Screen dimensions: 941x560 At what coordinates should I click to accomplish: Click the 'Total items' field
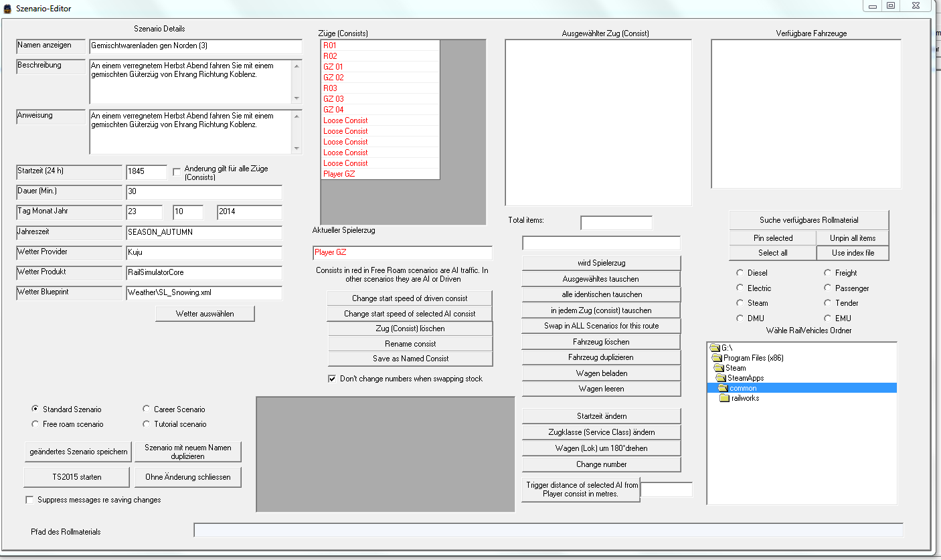pos(616,223)
